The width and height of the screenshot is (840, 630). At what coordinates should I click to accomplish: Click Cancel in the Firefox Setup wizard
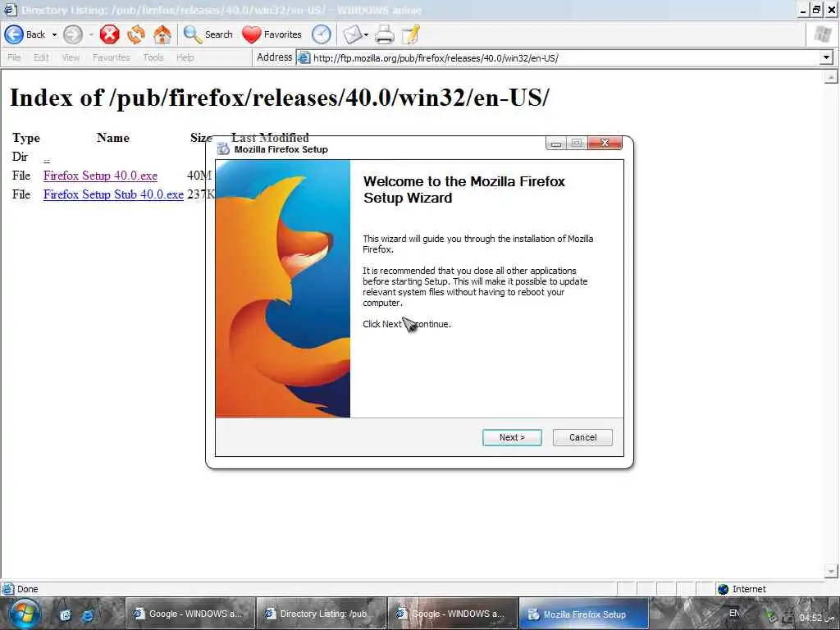(x=582, y=437)
